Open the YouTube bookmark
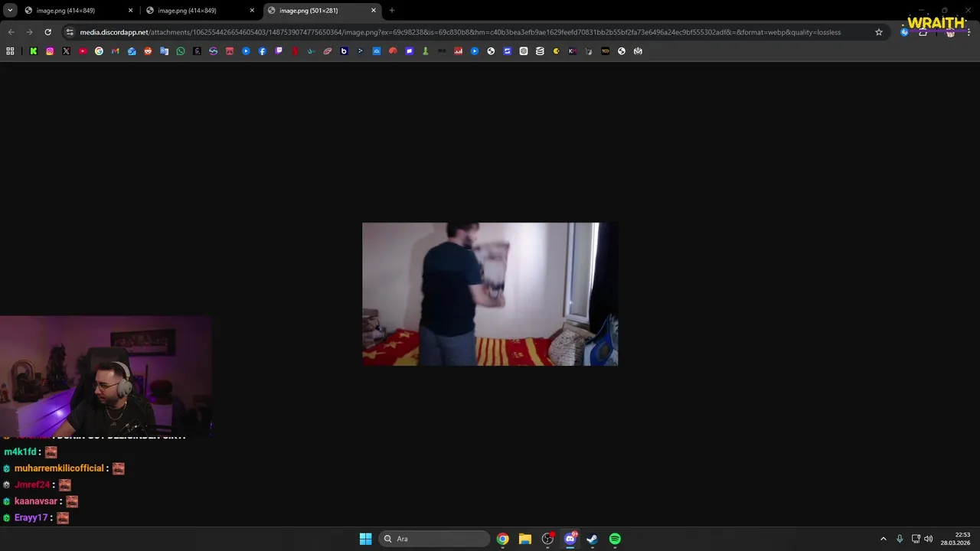Viewport: 980px width, 551px height. (x=83, y=51)
